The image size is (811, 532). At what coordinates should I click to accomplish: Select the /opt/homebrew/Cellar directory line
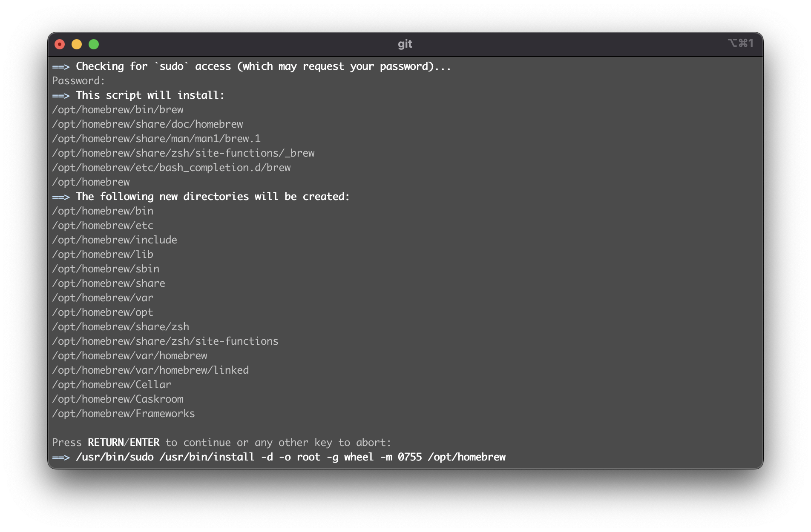tap(112, 384)
